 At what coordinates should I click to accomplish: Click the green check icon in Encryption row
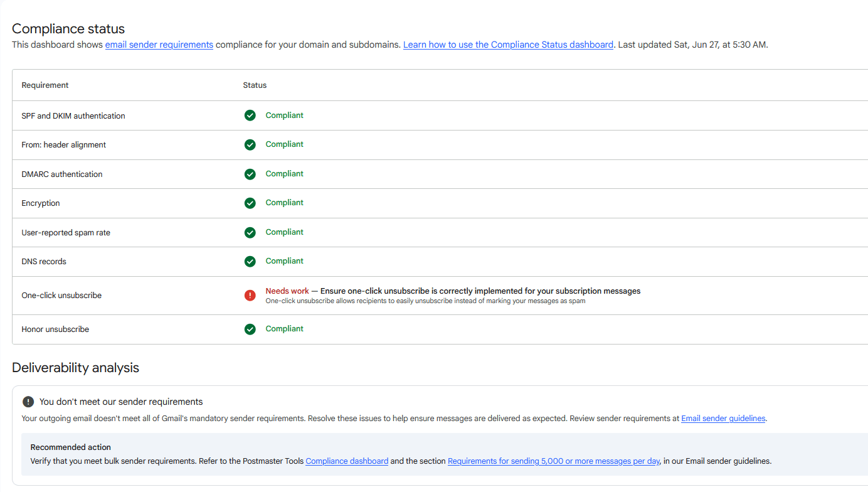pyautogui.click(x=250, y=203)
